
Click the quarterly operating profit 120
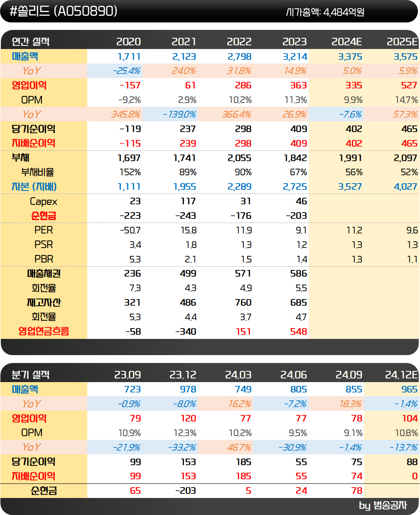(x=188, y=418)
